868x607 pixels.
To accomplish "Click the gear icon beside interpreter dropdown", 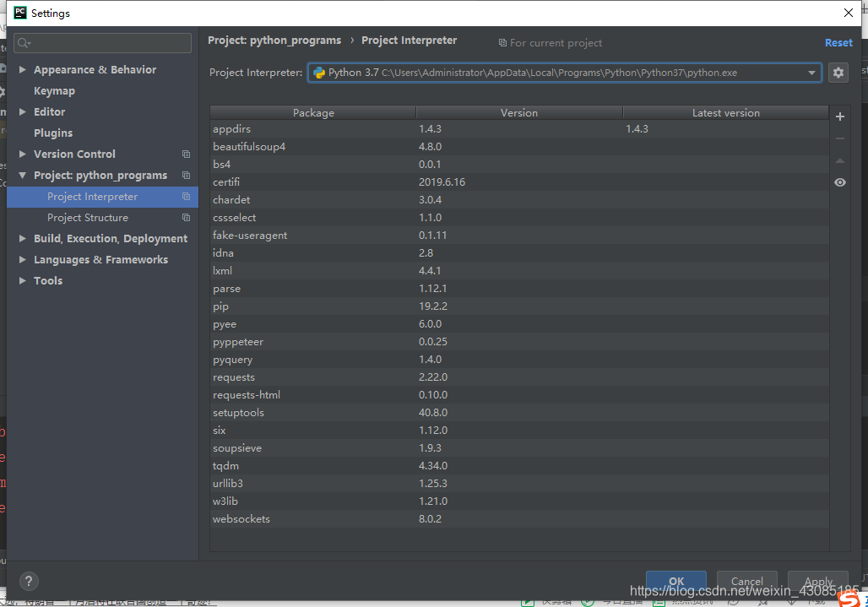I will pos(838,73).
